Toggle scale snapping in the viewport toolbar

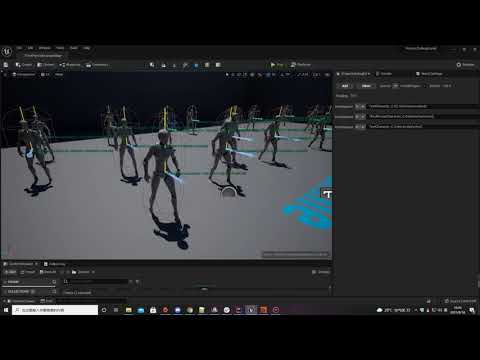pyautogui.click(x=299, y=75)
